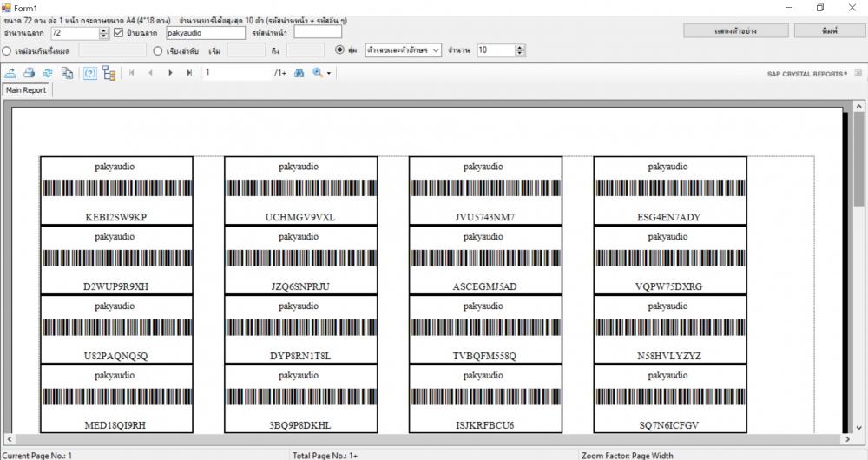The height and width of the screenshot is (460, 868).
Task: Open Find Text with the binoculars icon
Action: tap(299, 74)
